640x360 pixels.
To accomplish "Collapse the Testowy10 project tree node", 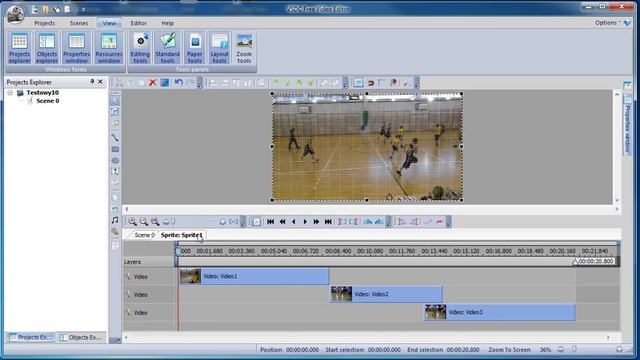I will point(10,93).
